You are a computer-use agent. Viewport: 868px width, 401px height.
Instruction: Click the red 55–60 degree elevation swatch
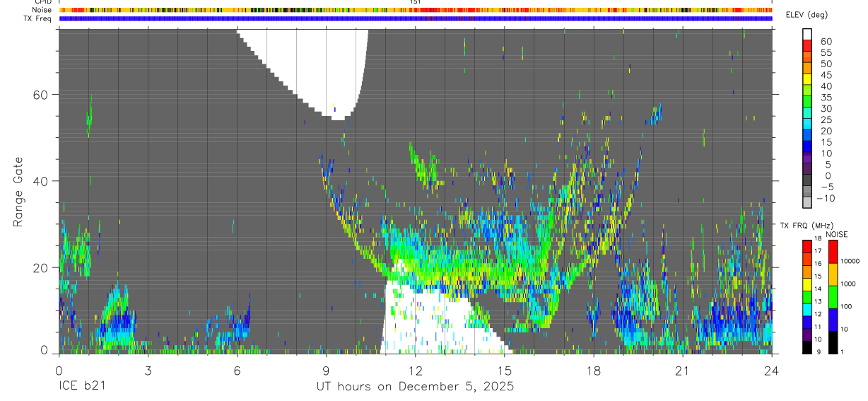(807, 45)
